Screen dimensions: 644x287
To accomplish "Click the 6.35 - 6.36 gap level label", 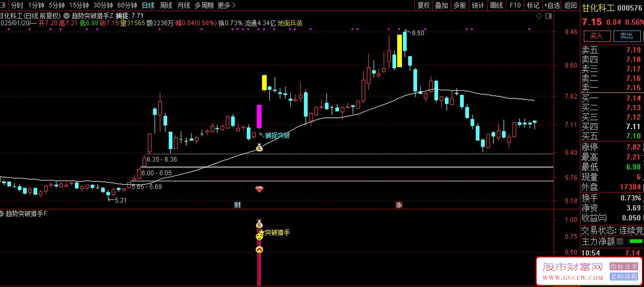I will click(x=162, y=160).
